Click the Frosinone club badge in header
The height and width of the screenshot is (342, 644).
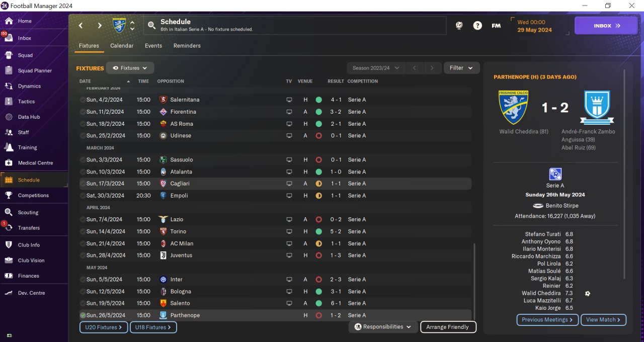[x=119, y=25]
